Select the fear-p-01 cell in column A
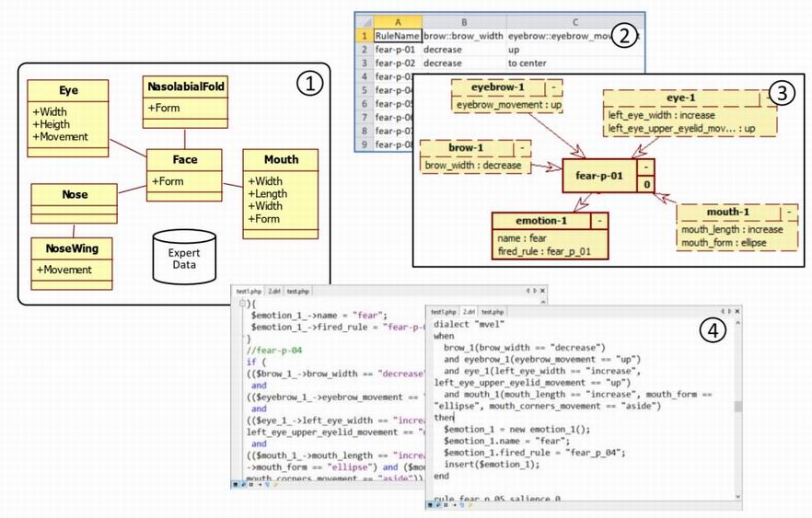This screenshot has height=518, width=812. click(x=398, y=50)
